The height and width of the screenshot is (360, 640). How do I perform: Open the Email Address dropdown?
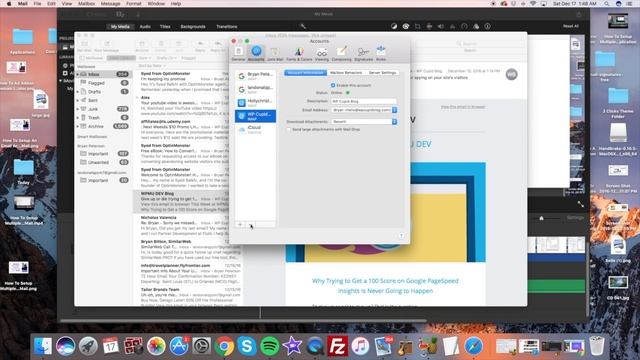364,110
